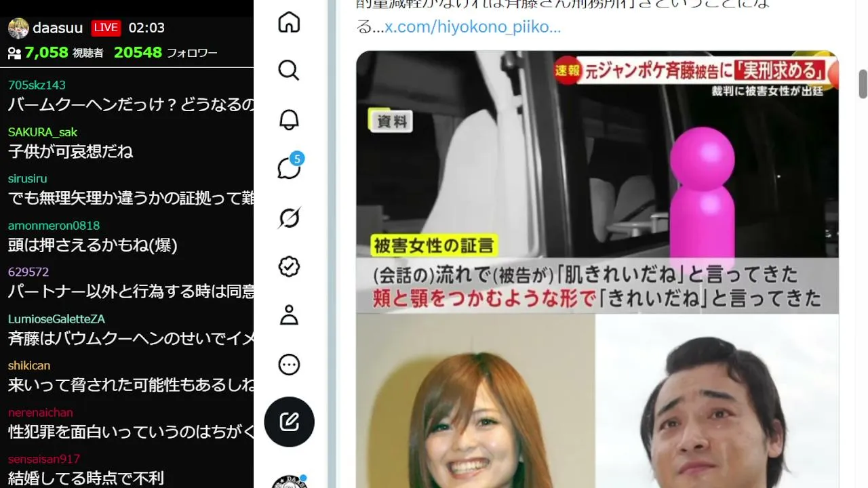Image resolution: width=868 pixels, height=488 pixels.
Task: Open the Grok slashed-circle icon
Action: point(289,218)
